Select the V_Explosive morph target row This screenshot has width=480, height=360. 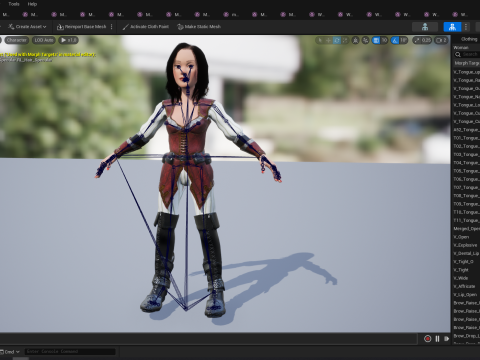point(466,245)
